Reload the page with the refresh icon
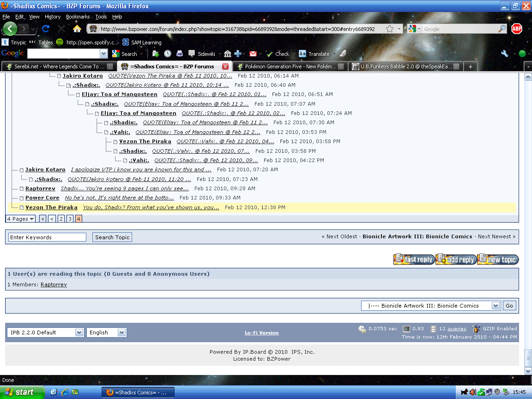 click(45, 29)
